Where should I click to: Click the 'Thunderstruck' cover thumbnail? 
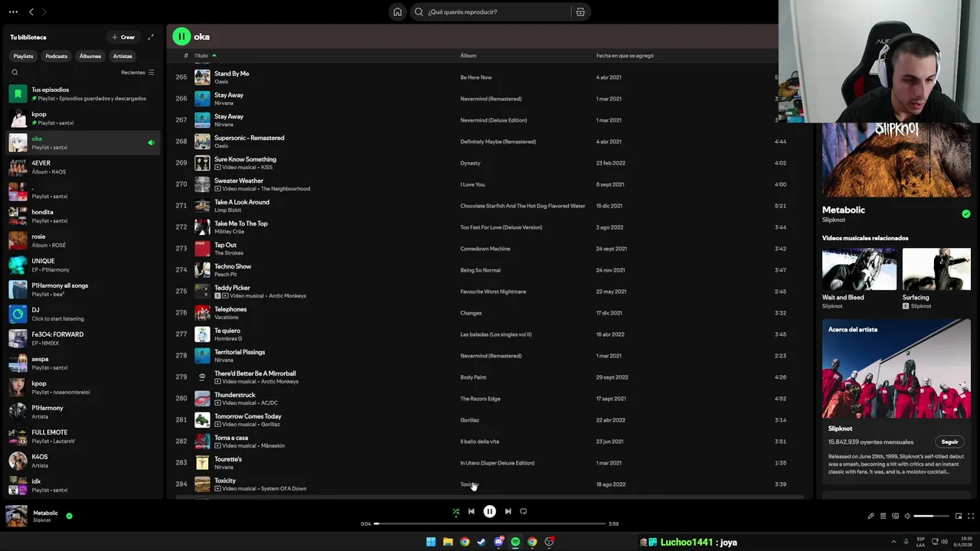[x=202, y=399]
